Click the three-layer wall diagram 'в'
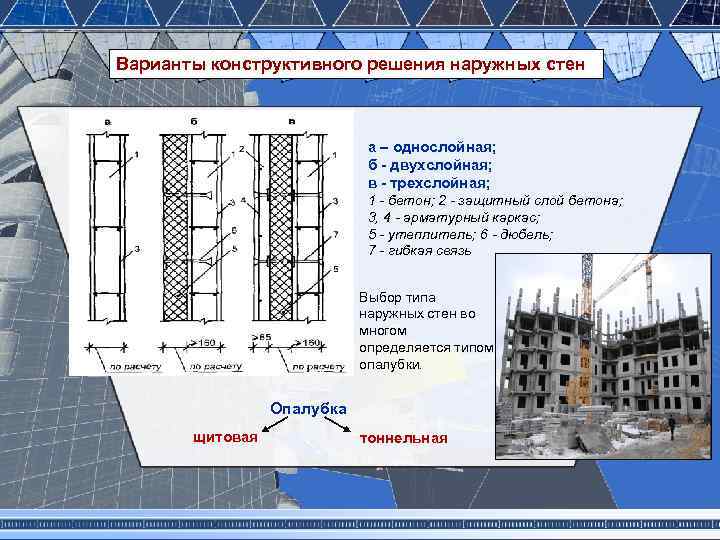 288,227
